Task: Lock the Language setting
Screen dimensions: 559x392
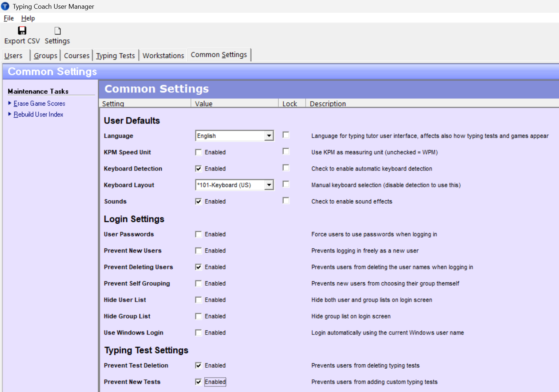Action: pyautogui.click(x=286, y=135)
